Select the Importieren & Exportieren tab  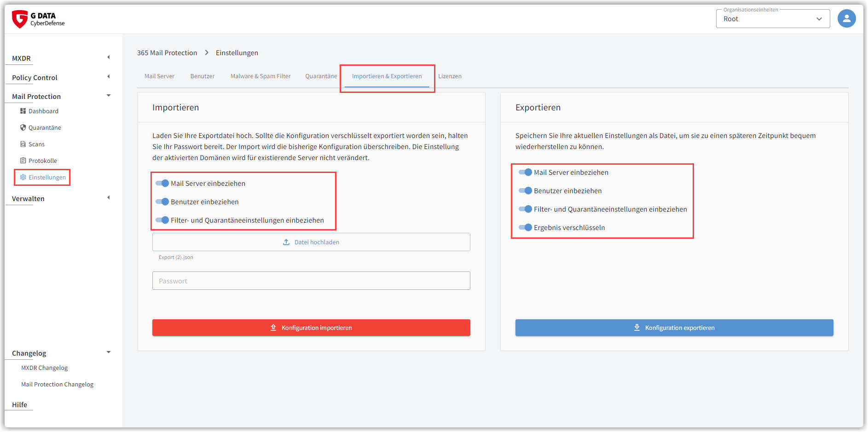[x=387, y=76]
